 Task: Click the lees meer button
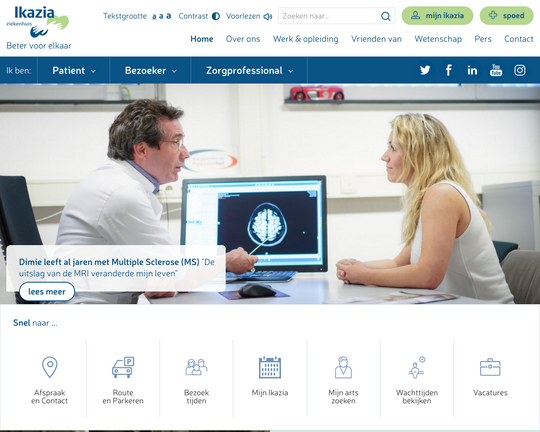[47, 292]
